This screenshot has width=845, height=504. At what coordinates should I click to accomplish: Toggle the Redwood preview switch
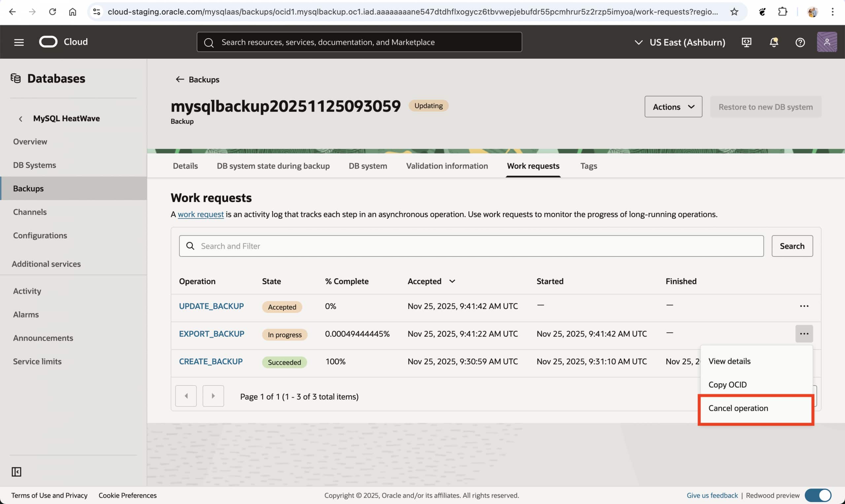[818, 495]
